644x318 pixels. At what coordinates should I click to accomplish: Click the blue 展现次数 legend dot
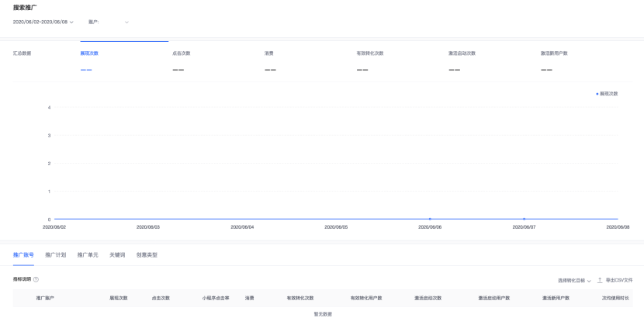pos(597,94)
